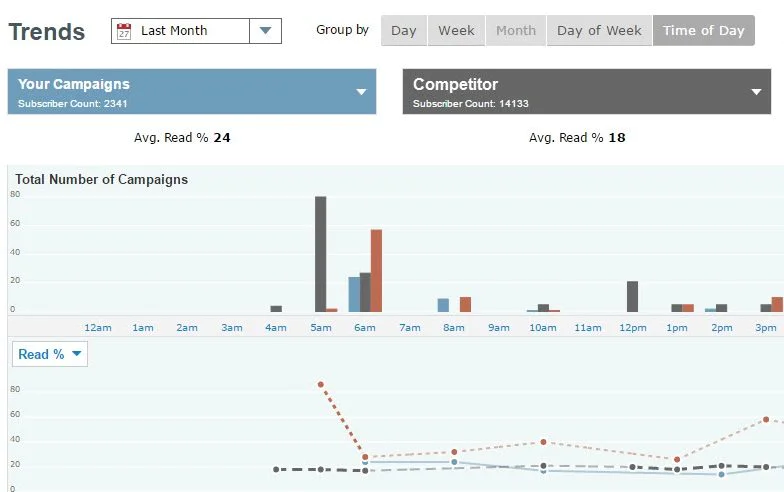
Task: Click the orange 8am Read % data point
Action: [454, 452]
